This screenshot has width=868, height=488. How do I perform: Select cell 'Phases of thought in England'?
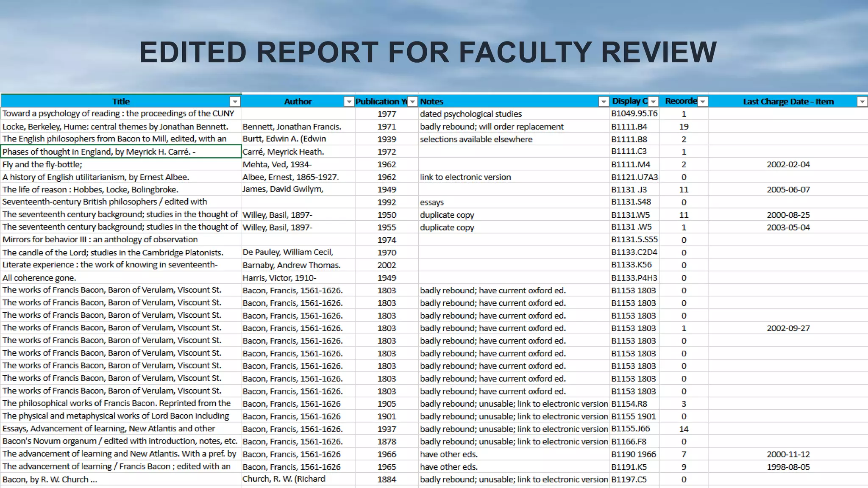click(x=121, y=152)
